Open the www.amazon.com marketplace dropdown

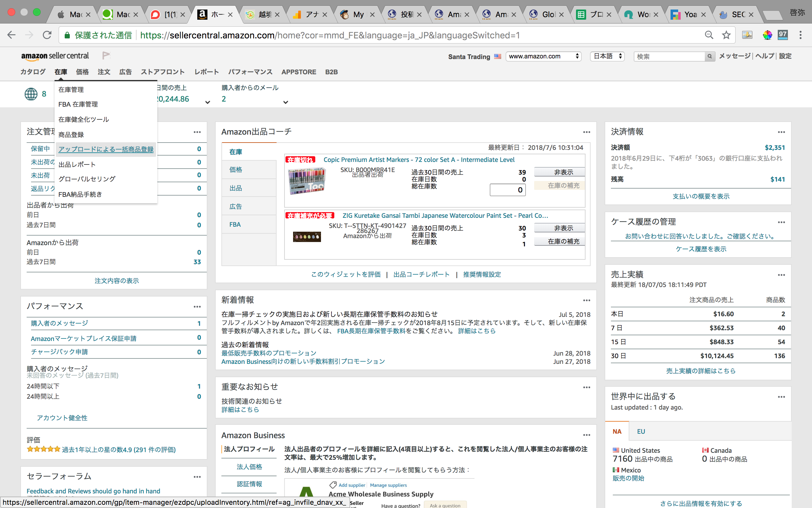(543, 57)
